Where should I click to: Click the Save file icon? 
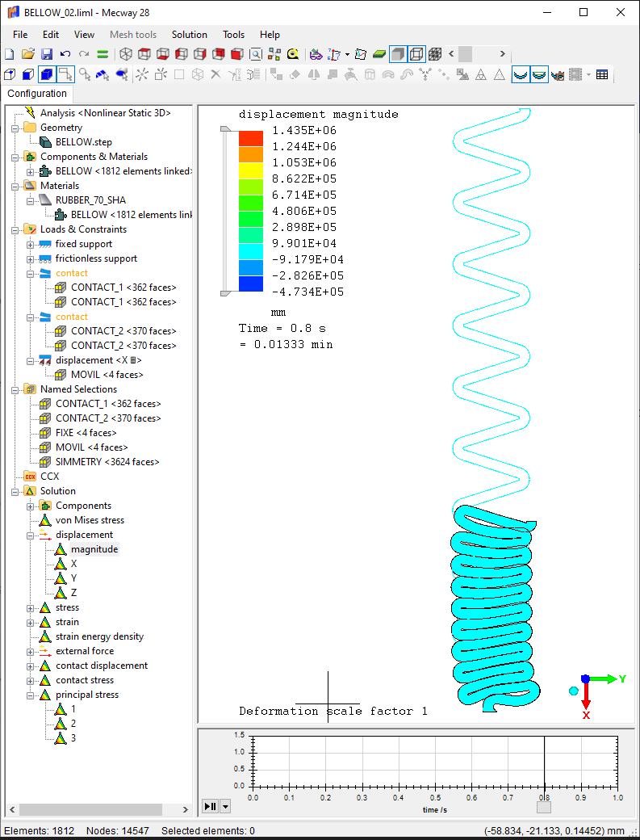point(47,54)
